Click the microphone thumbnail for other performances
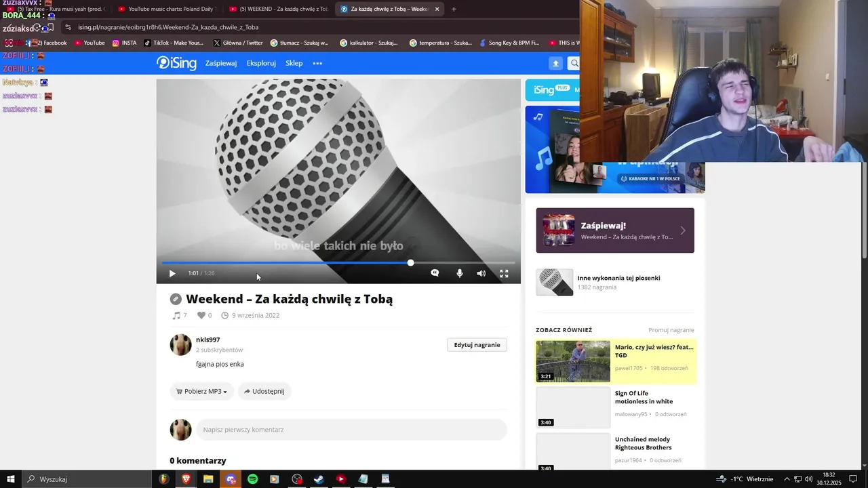 click(554, 282)
